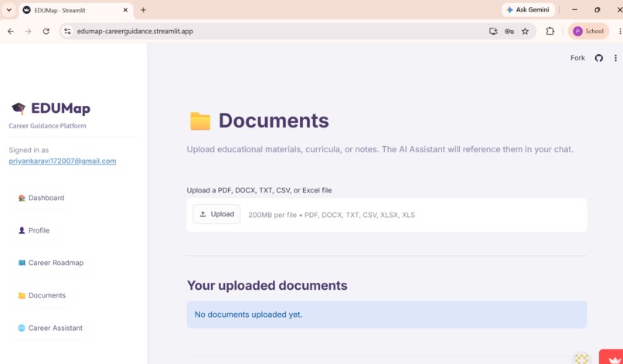Open the Streamlit three-dot app menu
The image size is (623, 364).
click(x=615, y=58)
